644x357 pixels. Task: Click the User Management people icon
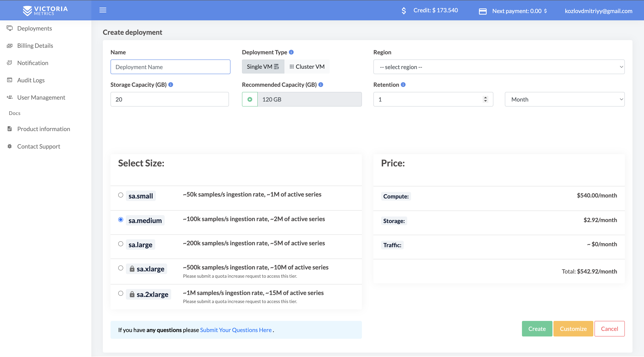[10, 97]
